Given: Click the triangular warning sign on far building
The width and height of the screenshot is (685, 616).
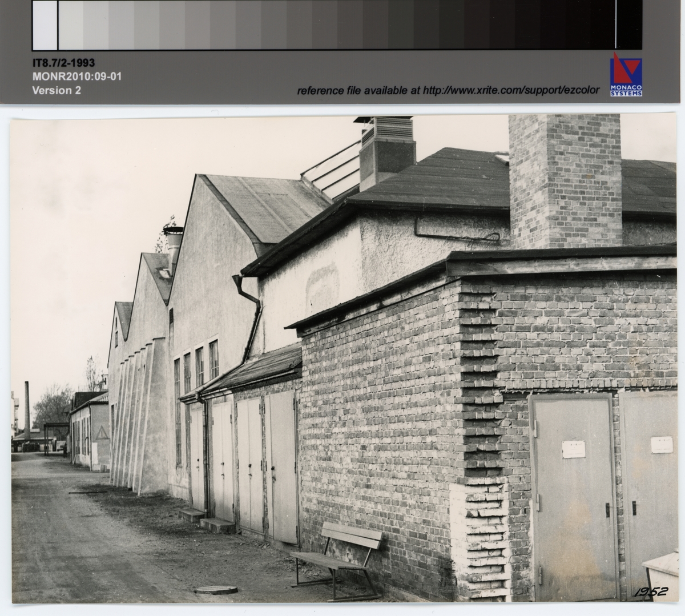Looking at the screenshot, I should coord(100,432).
